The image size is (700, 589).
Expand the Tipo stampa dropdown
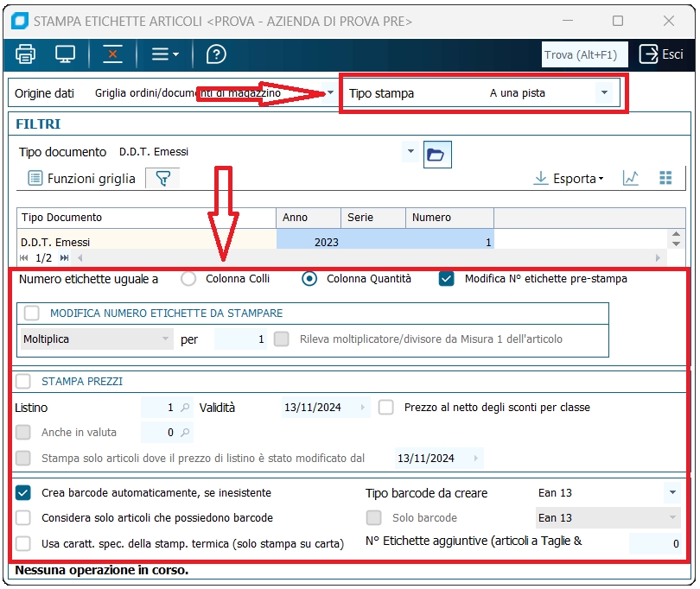coord(604,92)
